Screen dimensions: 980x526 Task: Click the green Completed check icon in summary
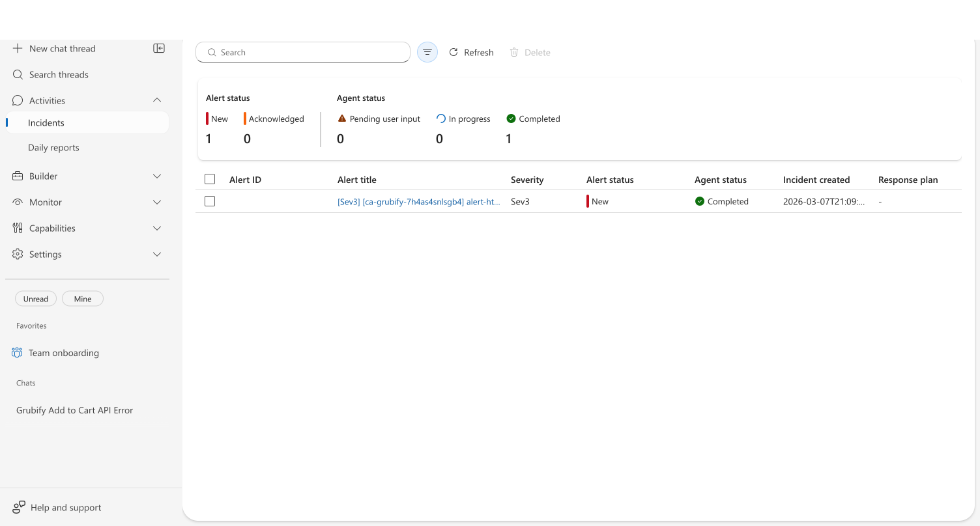tap(512, 118)
